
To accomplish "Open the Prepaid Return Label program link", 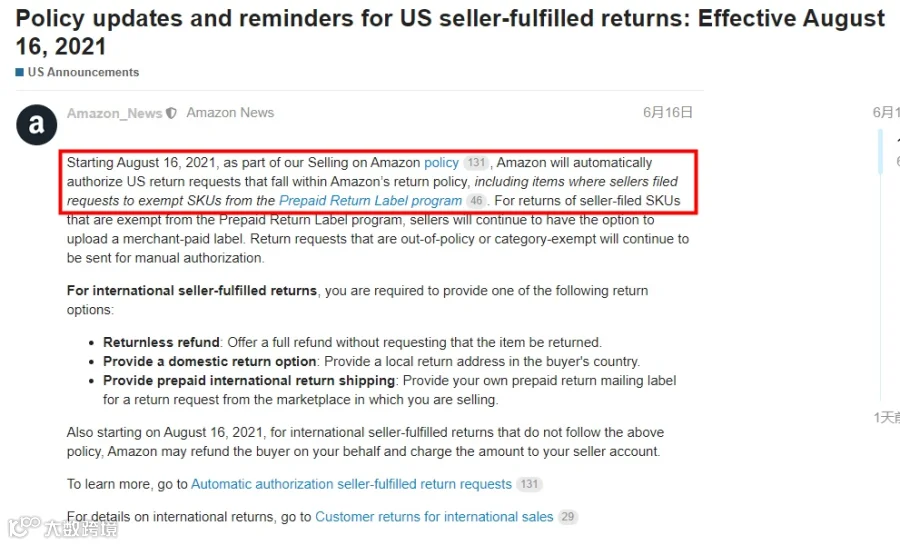I will tap(370, 201).
